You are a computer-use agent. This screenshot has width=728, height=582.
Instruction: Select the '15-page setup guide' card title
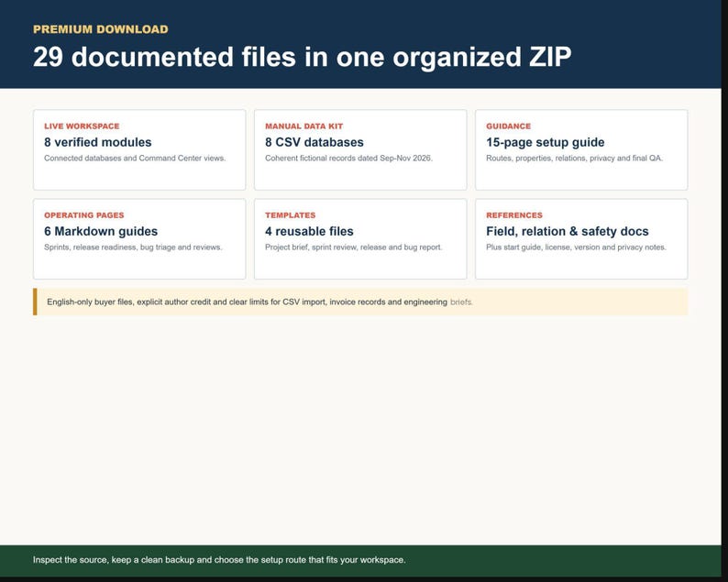545,142
